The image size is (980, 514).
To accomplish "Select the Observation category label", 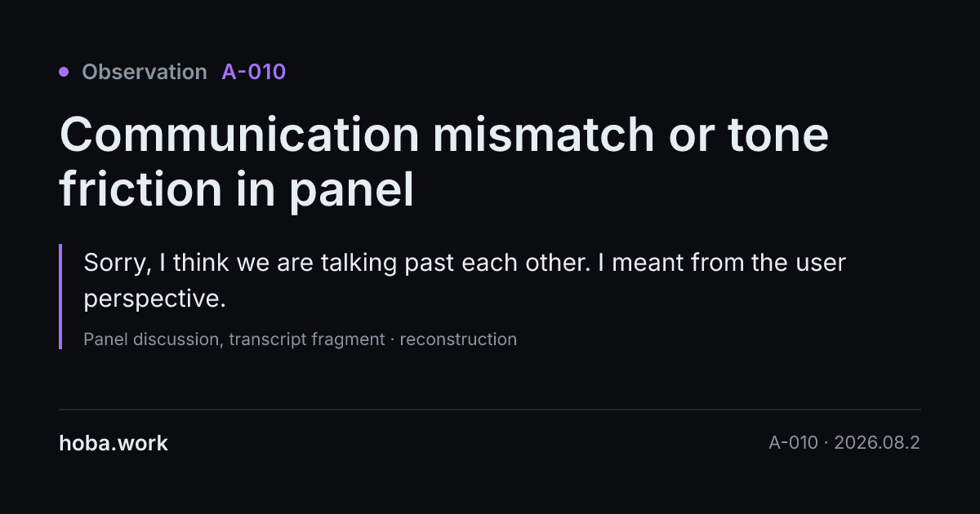I will (x=145, y=72).
